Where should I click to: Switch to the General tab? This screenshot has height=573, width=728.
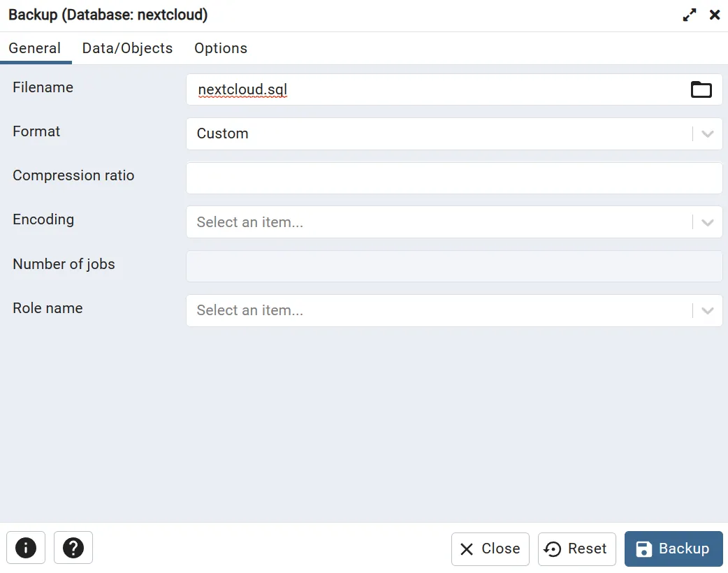35,48
